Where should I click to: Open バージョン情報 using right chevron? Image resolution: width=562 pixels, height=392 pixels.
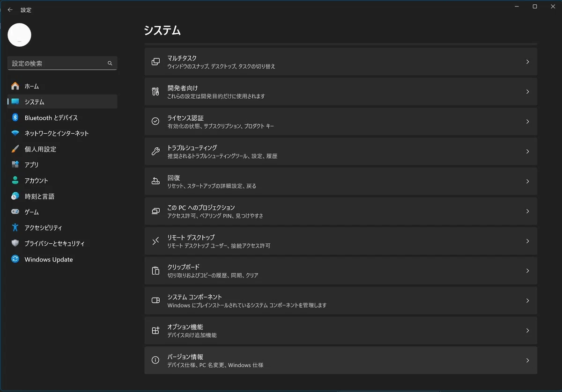527,360
